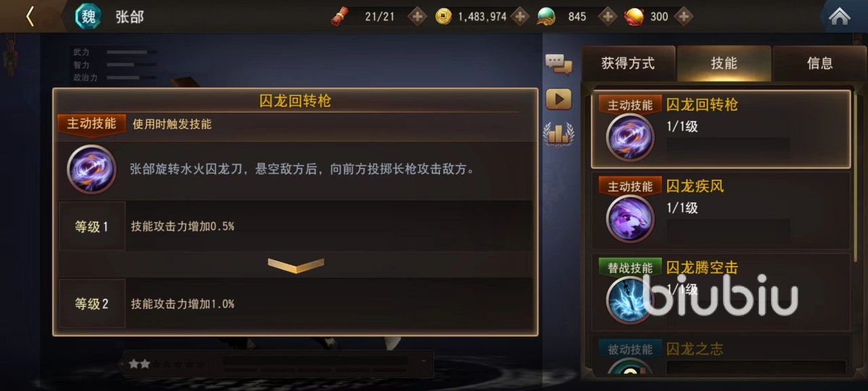Tap the 魏 faction badge icon

click(88, 16)
